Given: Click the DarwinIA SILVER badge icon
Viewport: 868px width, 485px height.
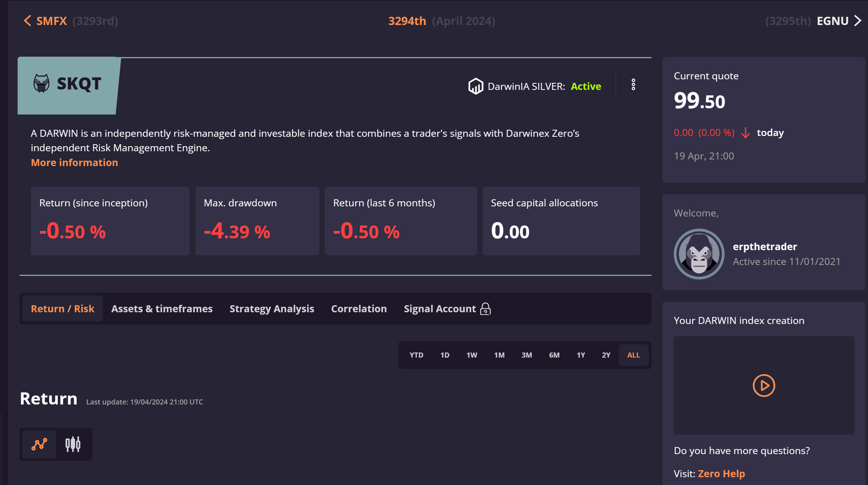Looking at the screenshot, I should pyautogui.click(x=476, y=86).
